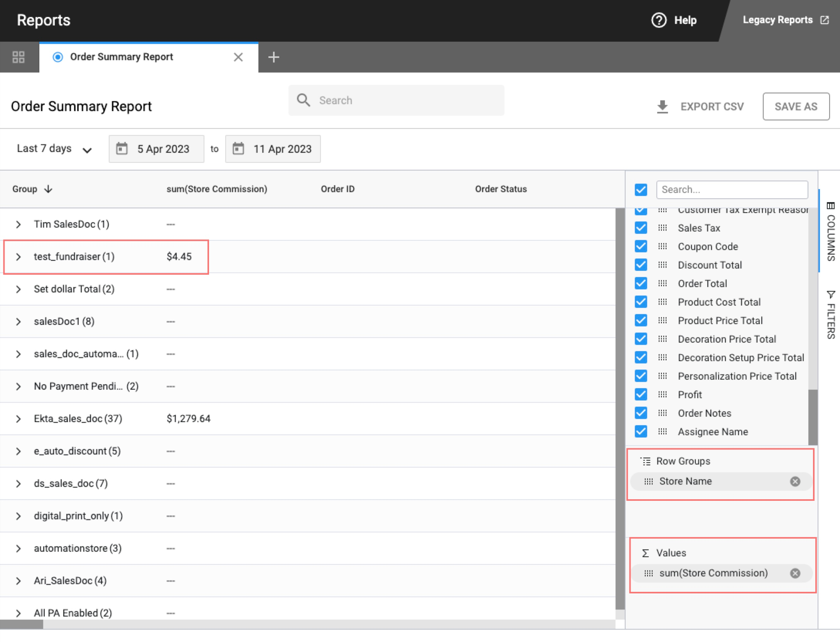Click the Values sigma icon
The height and width of the screenshot is (642, 840).
point(645,553)
